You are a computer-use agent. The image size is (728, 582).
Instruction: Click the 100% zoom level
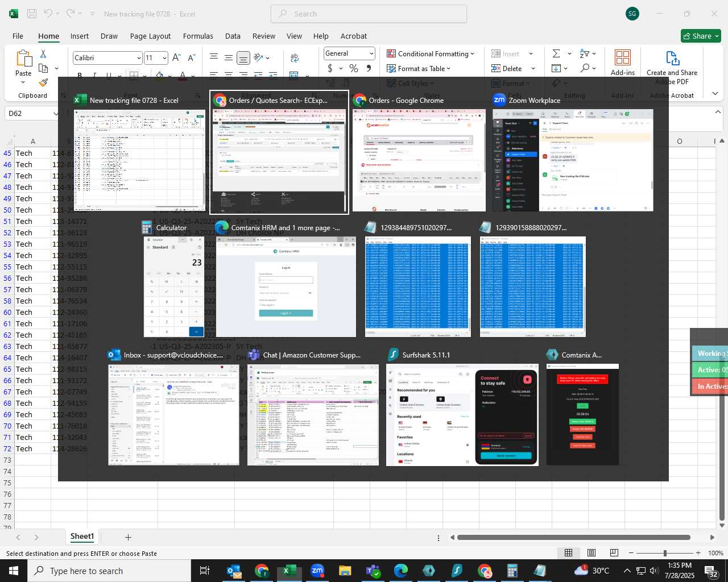point(715,553)
